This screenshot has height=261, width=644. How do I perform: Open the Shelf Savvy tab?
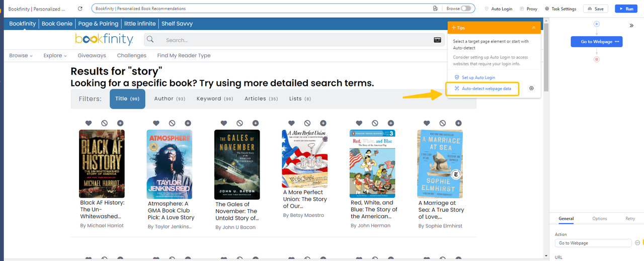[x=177, y=24]
